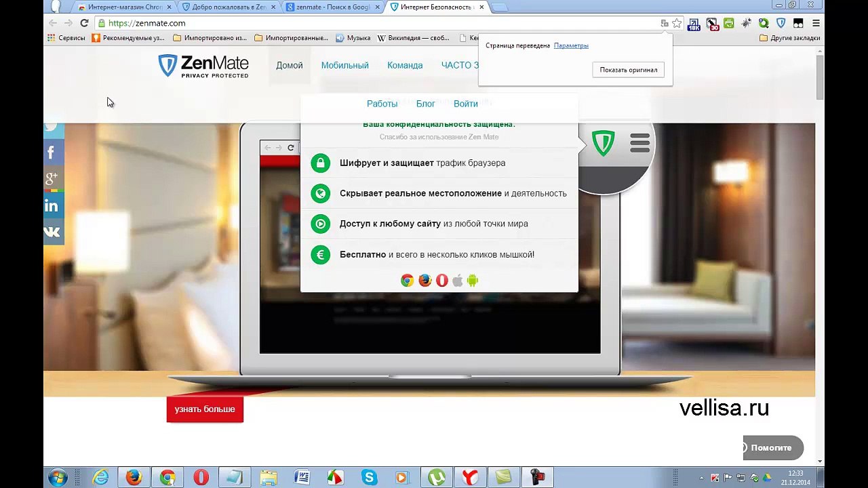The width and height of the screenshot is (868, 488).
Task: Open the Музыка bookmark
Action: (x=353, y=38)
